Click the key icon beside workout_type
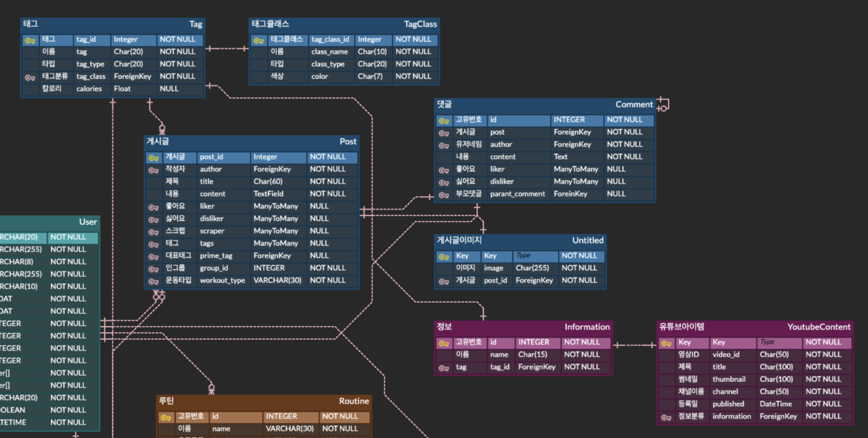The height and width of the screenshot is (438, 868). point(153,282)
